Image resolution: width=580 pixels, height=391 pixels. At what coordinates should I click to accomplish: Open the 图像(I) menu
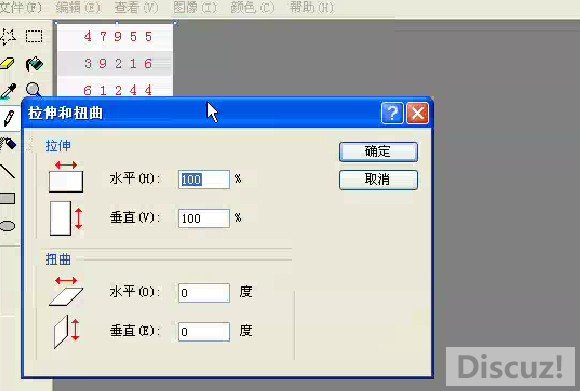click(195, 7)
